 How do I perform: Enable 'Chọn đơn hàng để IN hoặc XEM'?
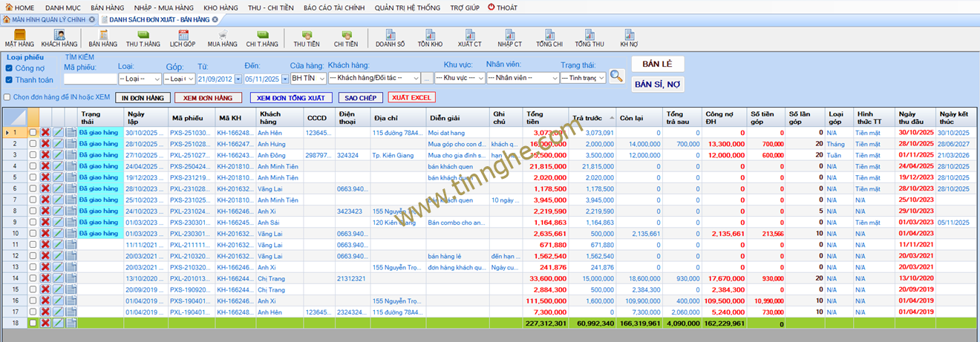click(7, 97)
